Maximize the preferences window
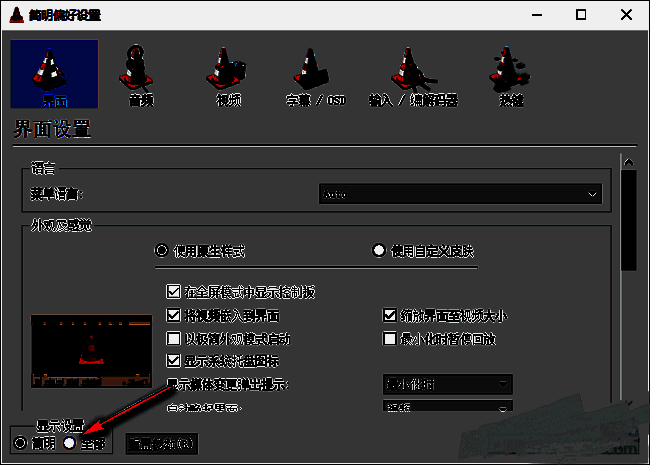Viewport: 650px width, 465px height. click(x=581, y=15)
